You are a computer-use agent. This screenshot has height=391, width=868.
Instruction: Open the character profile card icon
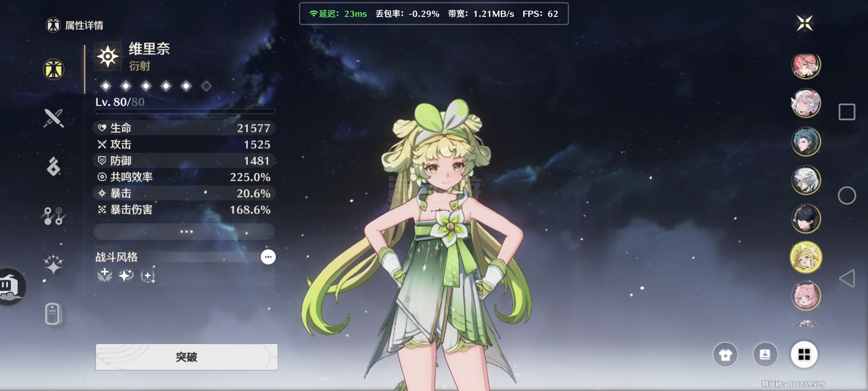(765, 355)
